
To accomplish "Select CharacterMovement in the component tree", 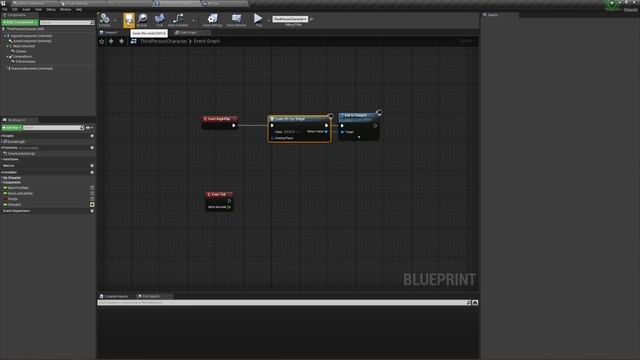I will pyautogui.click(x=31, y=69).
